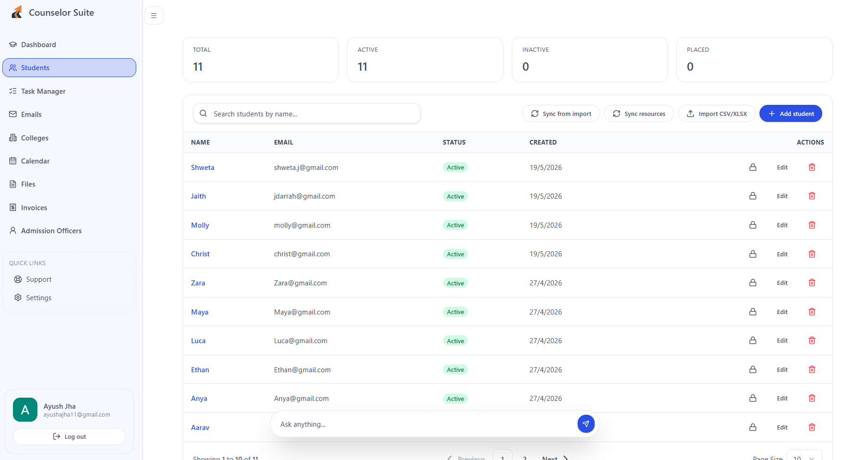Delete student Aarav with trash icon
868x460 pixels.
click(x=812, y=427)
